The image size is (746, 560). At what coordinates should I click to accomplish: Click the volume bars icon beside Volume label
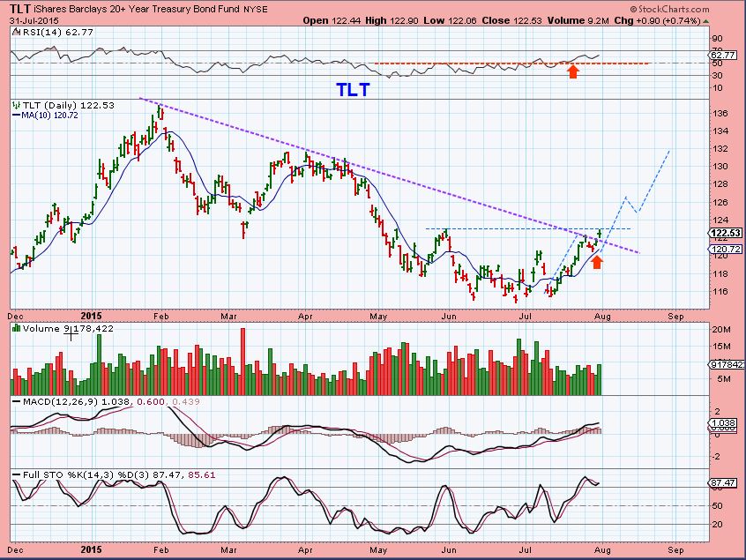[x=17, y=328]
